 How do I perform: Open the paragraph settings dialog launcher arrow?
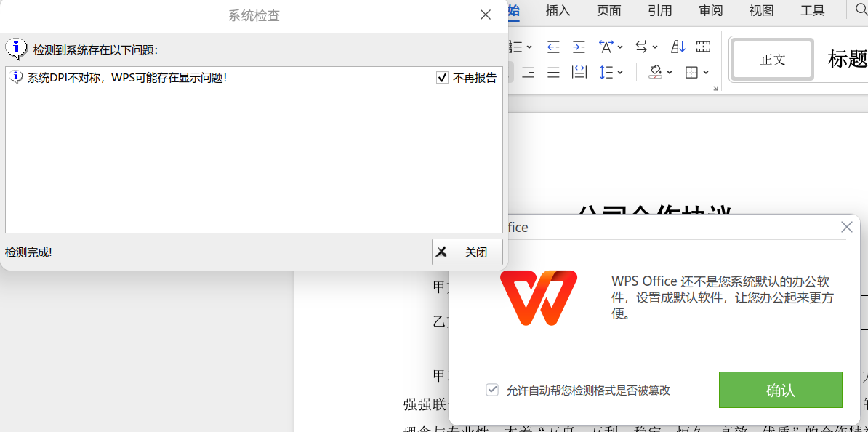coord(716,88)
